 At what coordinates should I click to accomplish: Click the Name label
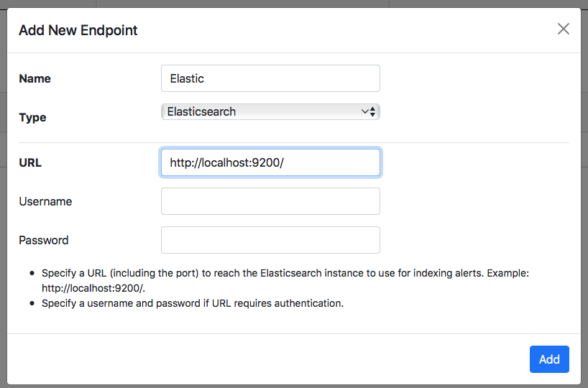point(35,79)
